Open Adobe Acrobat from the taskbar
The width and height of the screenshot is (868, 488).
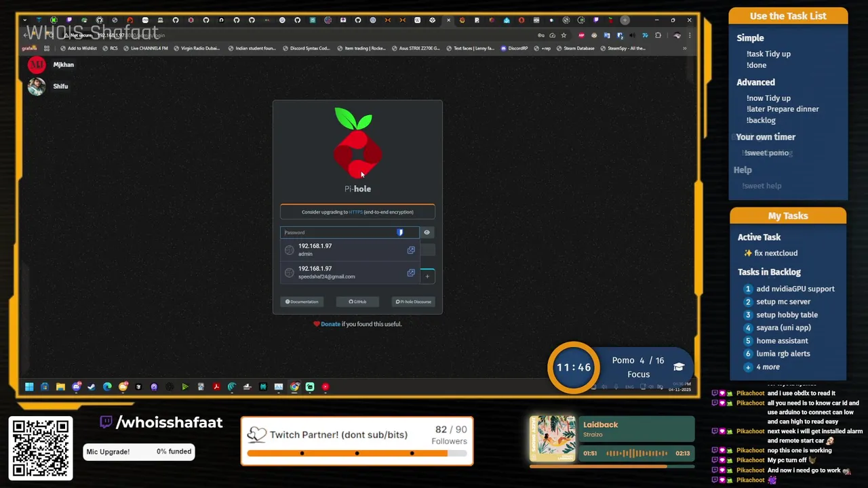[x=216, y=387]
